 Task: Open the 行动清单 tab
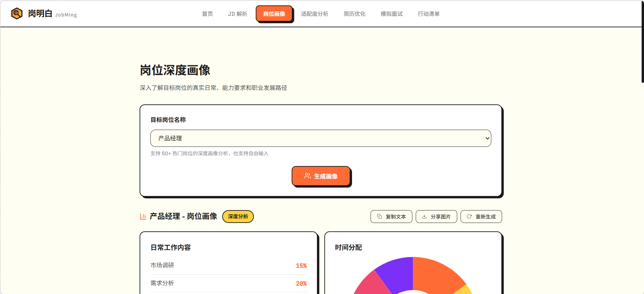[x=428, y=14]
